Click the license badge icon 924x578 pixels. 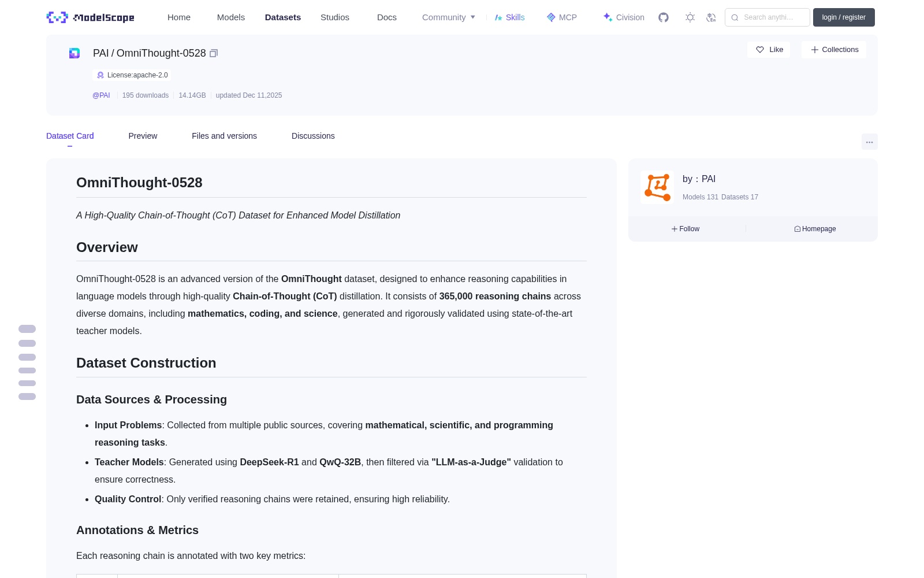pos(100,75)
